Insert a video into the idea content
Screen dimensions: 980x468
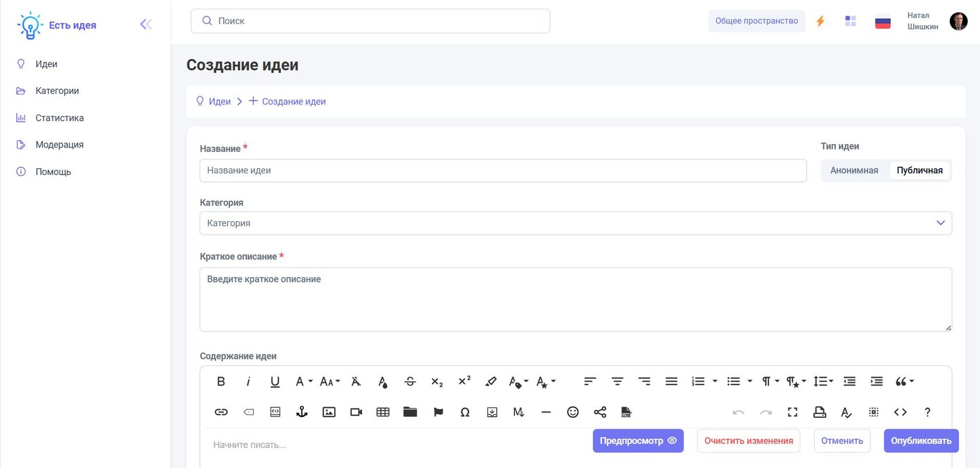356,412
